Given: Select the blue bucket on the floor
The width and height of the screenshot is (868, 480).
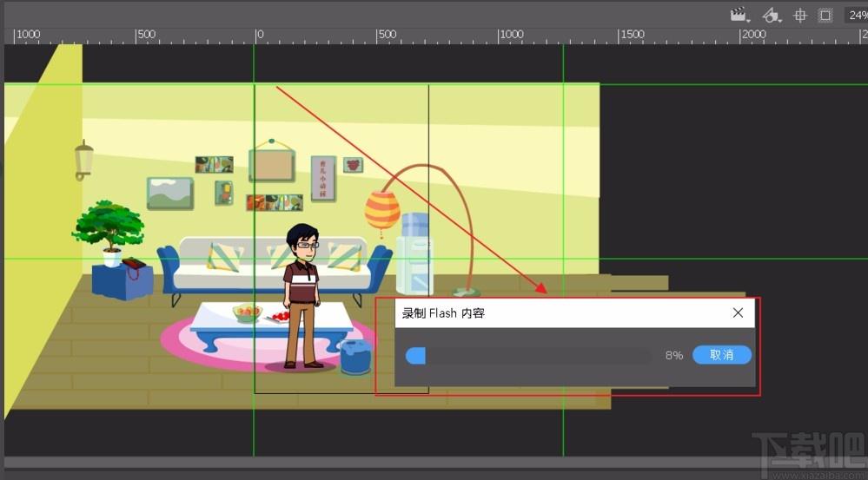Looking at the screenshot, I should coord(355,357).
